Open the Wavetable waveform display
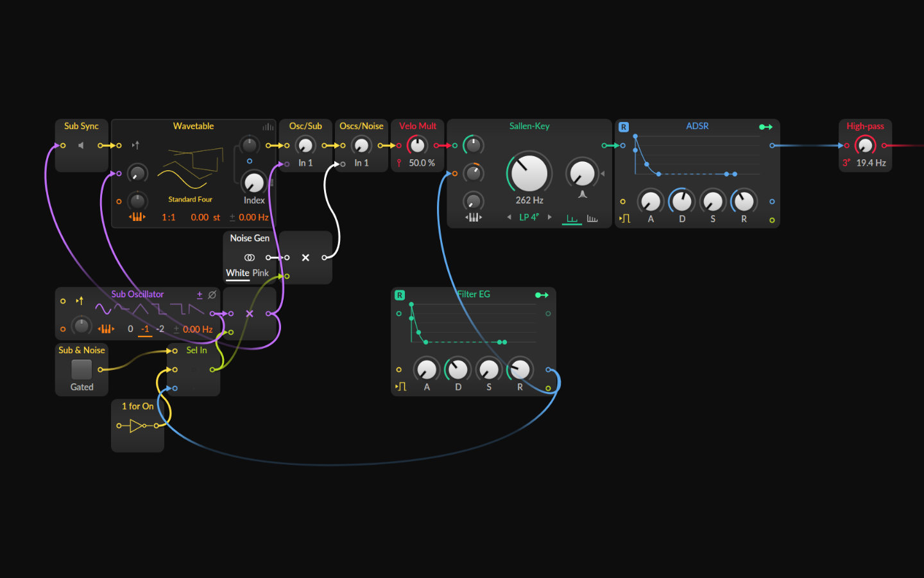The image size is (924, 578). click(190, 168)
